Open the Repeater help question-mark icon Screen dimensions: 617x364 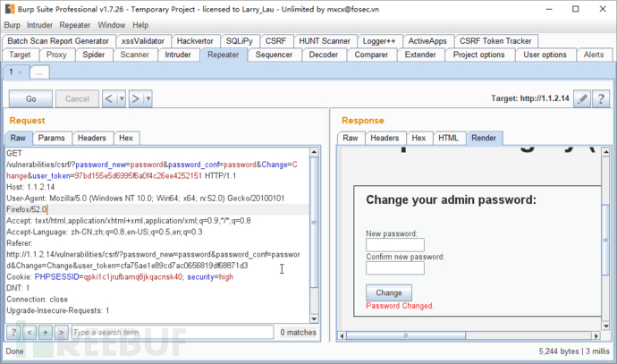601,98
